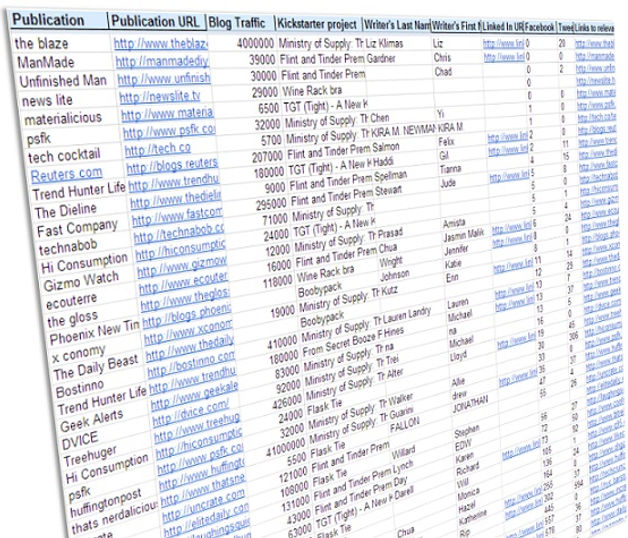Select 'the blaze' publication cell
The height and width of the screenshot is (538, 628).
coord(41,43)
